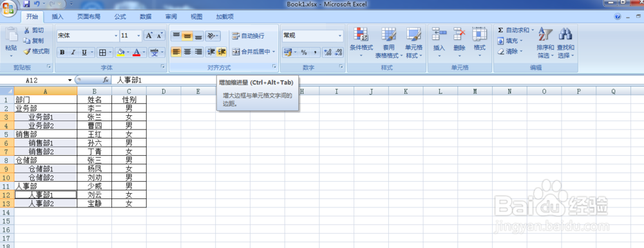Viewport: 644px width, 248px height.
Task: Toggle underline formatting
Action: 84,52
